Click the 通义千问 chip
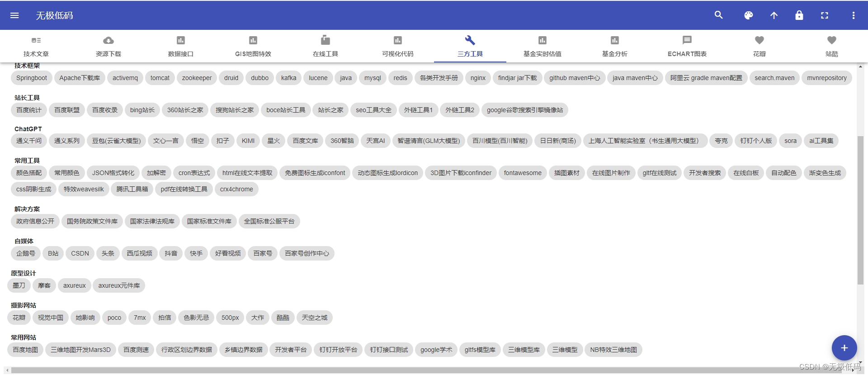This screenshot has width=868, height=375. [x=29, y=141]
